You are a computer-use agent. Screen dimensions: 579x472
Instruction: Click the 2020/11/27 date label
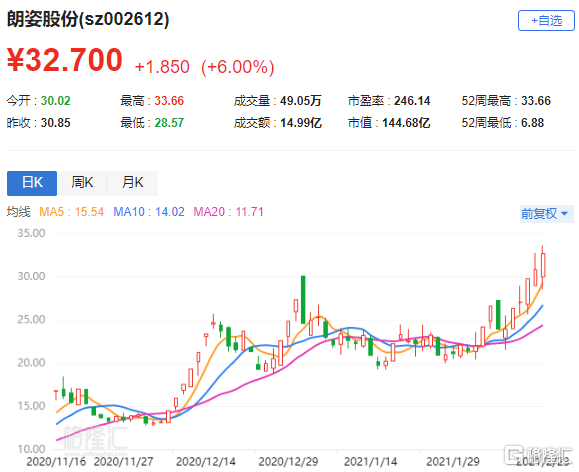tap(123, 462)
